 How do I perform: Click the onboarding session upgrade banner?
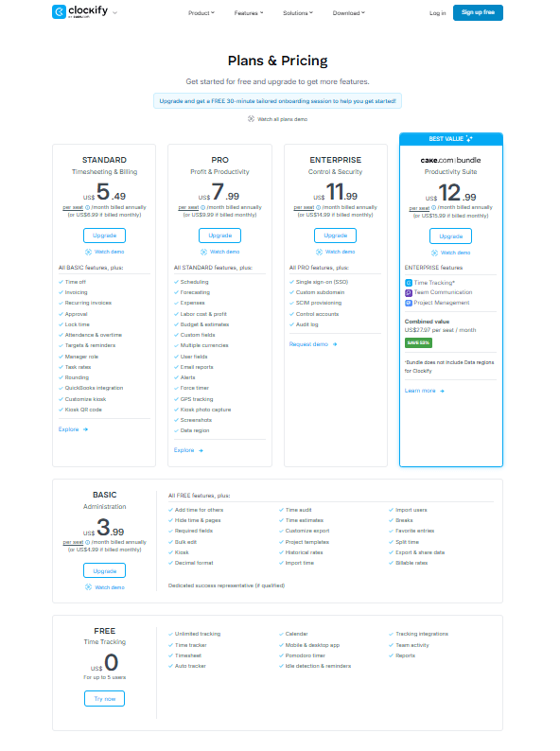(x=277, y=101)
